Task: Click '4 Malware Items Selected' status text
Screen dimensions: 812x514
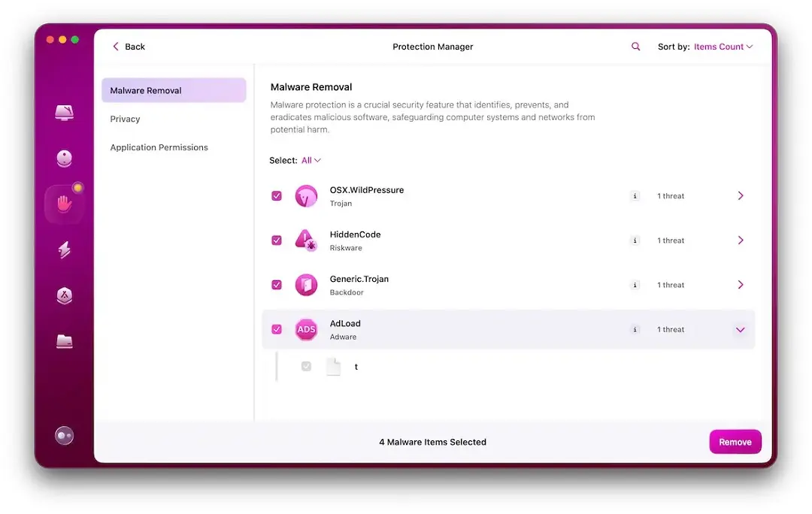Action: coord(432,442)
